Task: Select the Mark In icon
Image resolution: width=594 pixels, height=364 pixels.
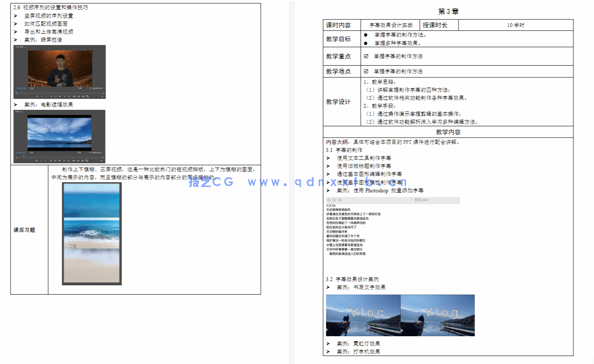Action: pos(42,96)
